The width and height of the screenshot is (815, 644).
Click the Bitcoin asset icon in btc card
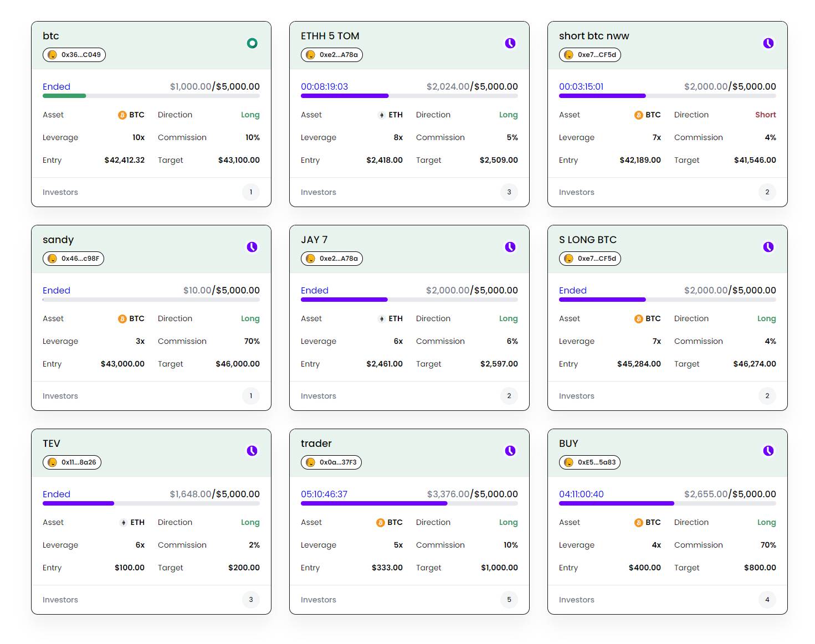(122, 115)
